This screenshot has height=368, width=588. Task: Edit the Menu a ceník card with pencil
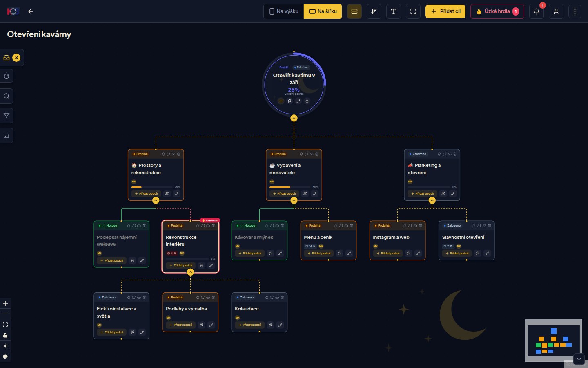click(x=349, y=254)
